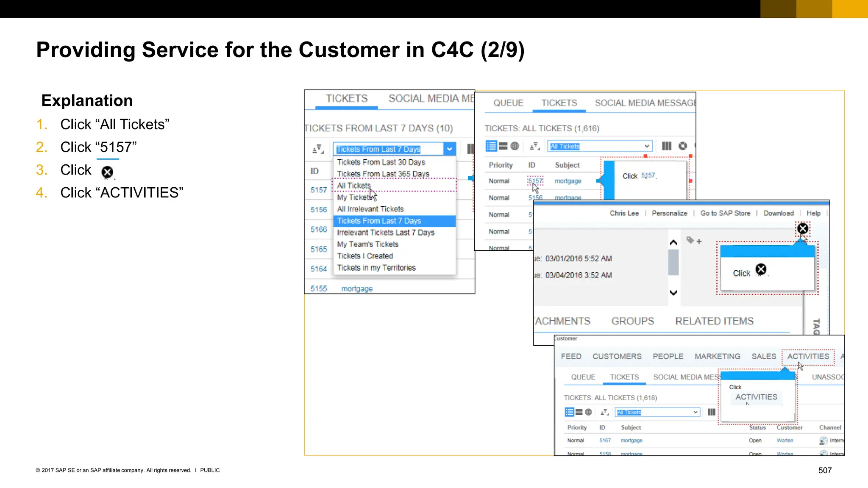
Task: Close ticket detail with black X icon
Action: click(802, 229)
